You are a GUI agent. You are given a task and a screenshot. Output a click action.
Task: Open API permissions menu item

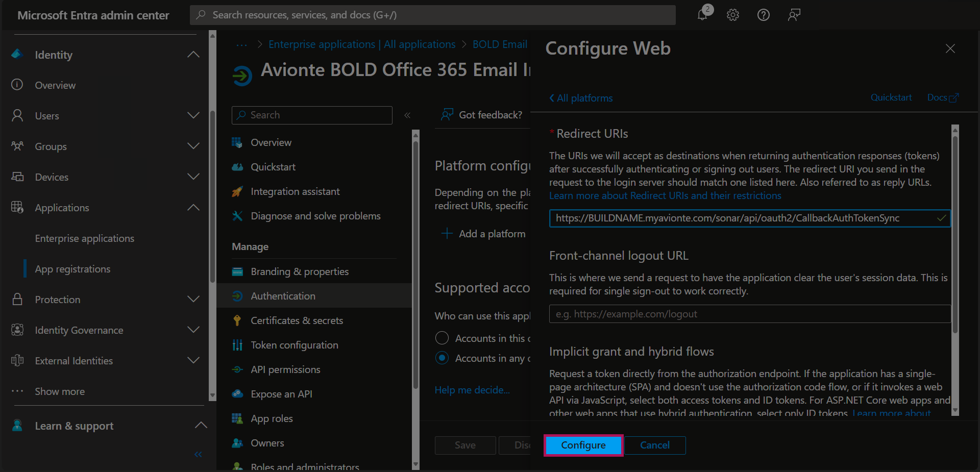285,369
